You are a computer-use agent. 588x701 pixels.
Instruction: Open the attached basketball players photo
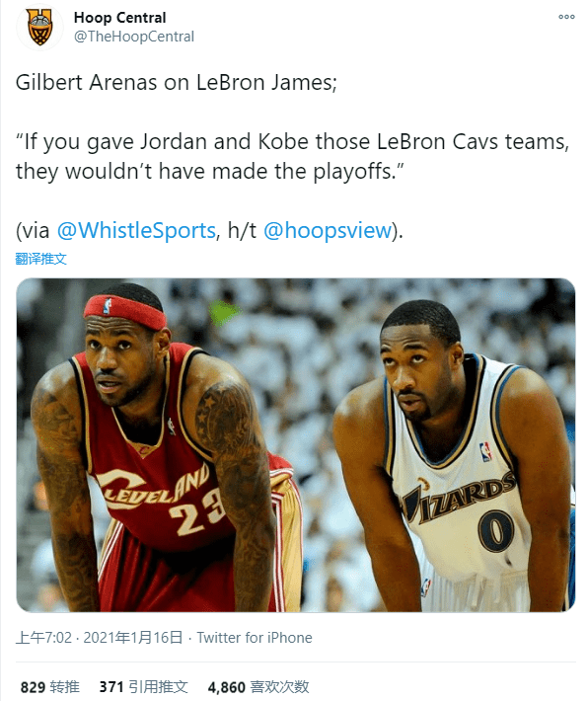tap(296, 445)
